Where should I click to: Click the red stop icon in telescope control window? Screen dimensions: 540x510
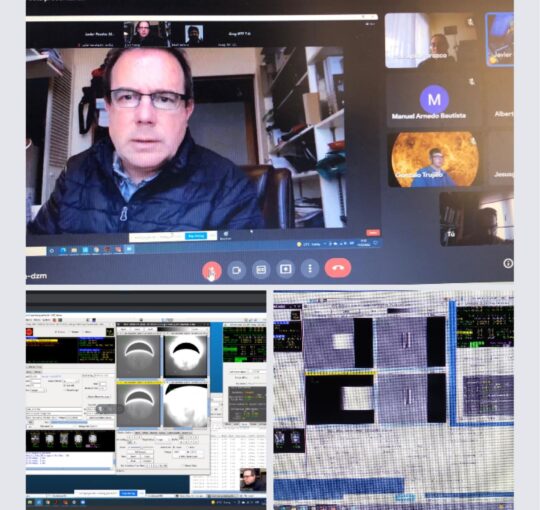pos(29,332)
